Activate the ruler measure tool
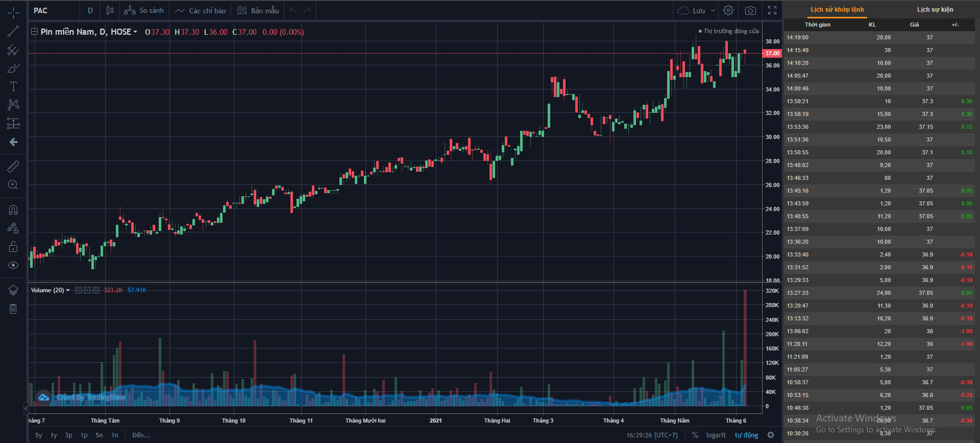This screenshot has height=443, width=980. (x=13, y=166)
